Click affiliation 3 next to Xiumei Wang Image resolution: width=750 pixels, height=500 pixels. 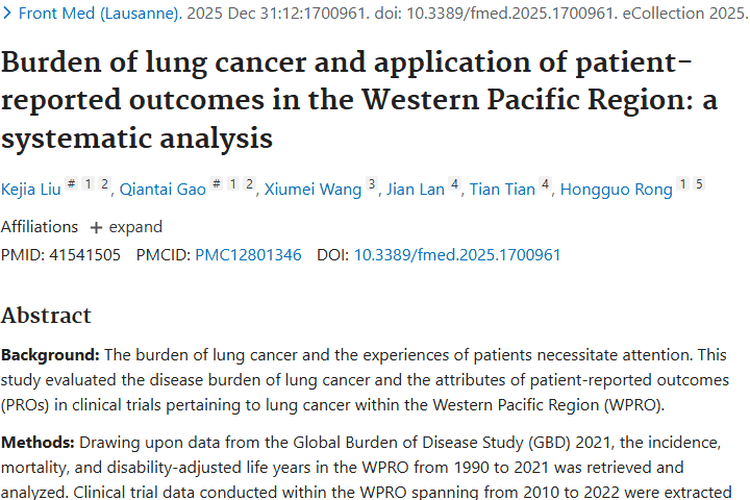coord(372,185)
